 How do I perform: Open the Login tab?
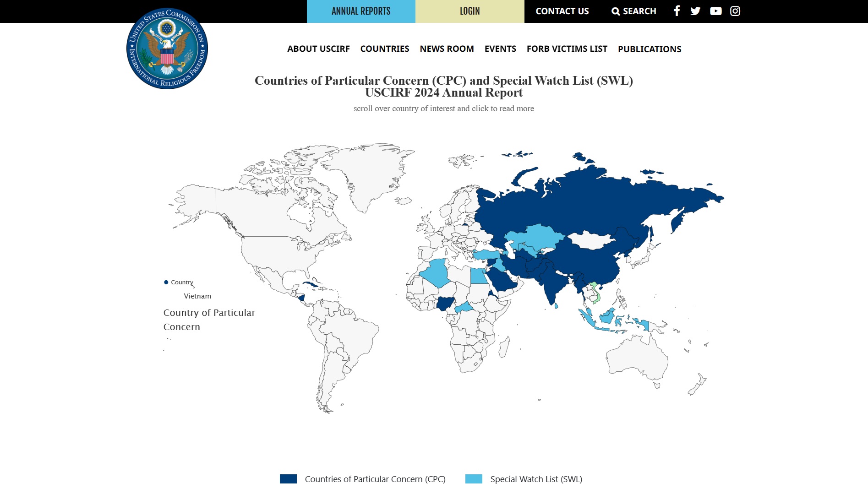[470, 11]
